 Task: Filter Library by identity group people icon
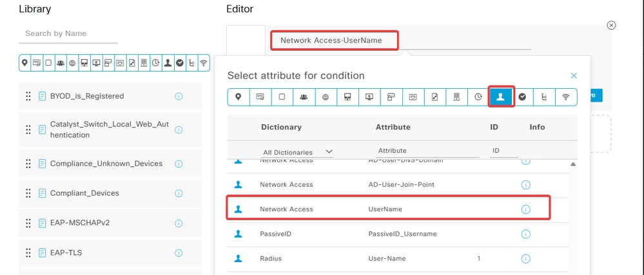point(61,63)
